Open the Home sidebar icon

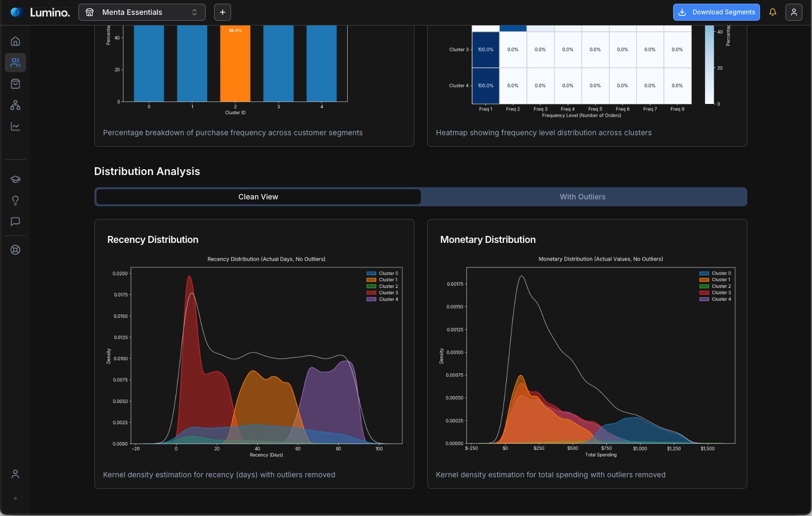click(15, 41)
